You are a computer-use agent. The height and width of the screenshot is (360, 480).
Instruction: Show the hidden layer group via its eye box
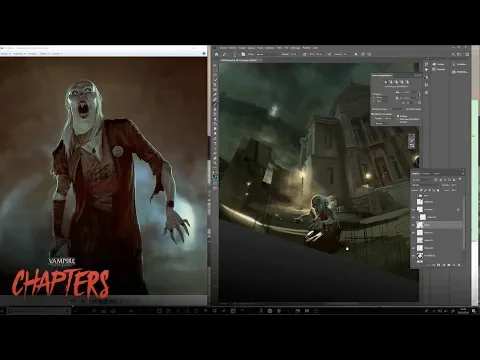(413, 195)
